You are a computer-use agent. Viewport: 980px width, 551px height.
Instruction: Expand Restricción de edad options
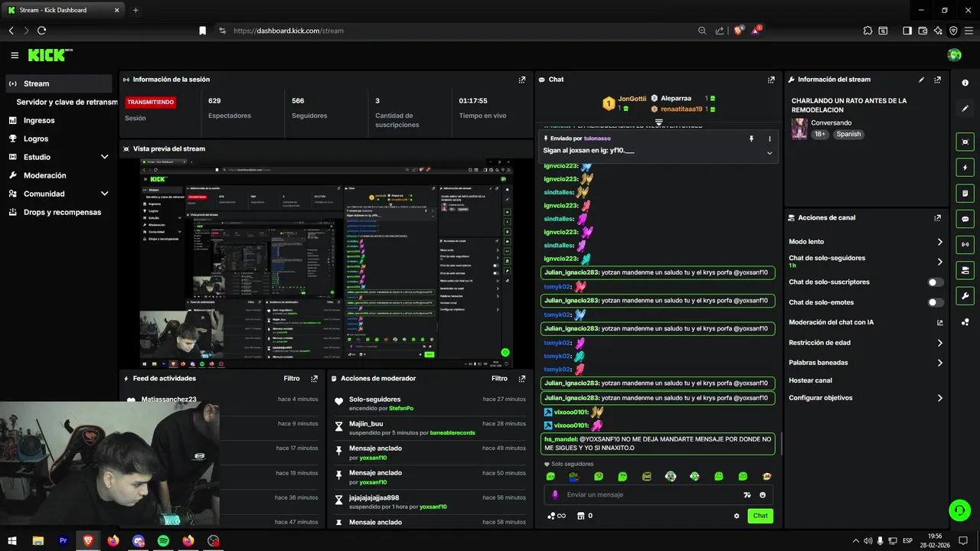[x=940, y=343]
